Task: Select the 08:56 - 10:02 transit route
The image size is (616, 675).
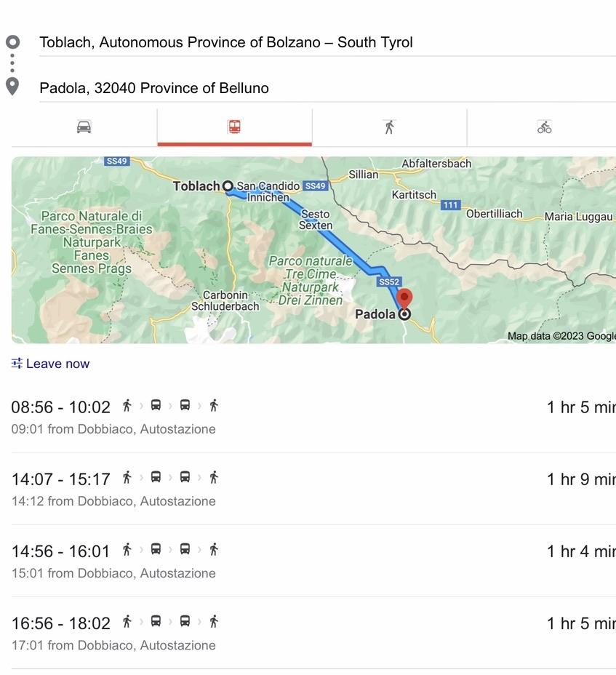Action: (x=61, y=407)
